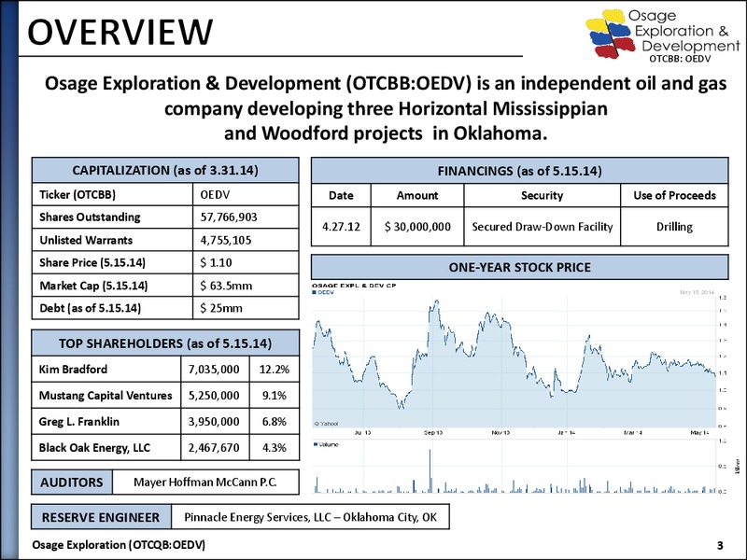Viewport: 747px width, 560px height.
Task: Select the Greg L. Franklin name
Action: (79, 422)
